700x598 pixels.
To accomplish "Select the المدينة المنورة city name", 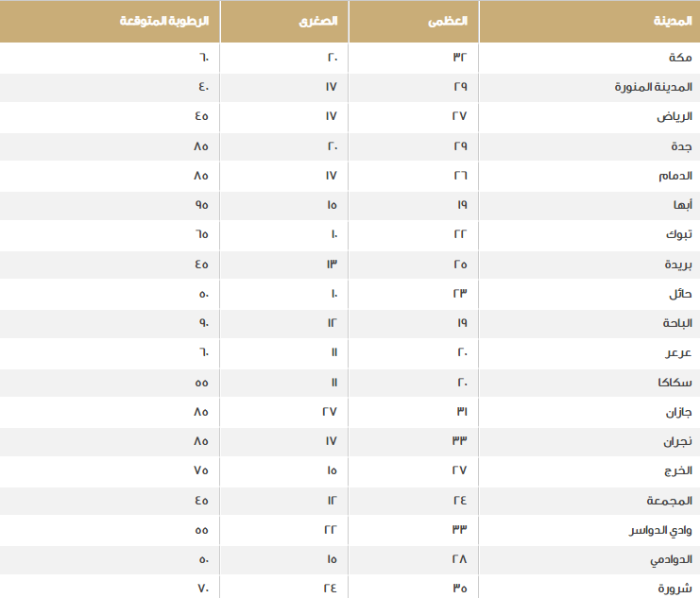I will pos(653,87).
